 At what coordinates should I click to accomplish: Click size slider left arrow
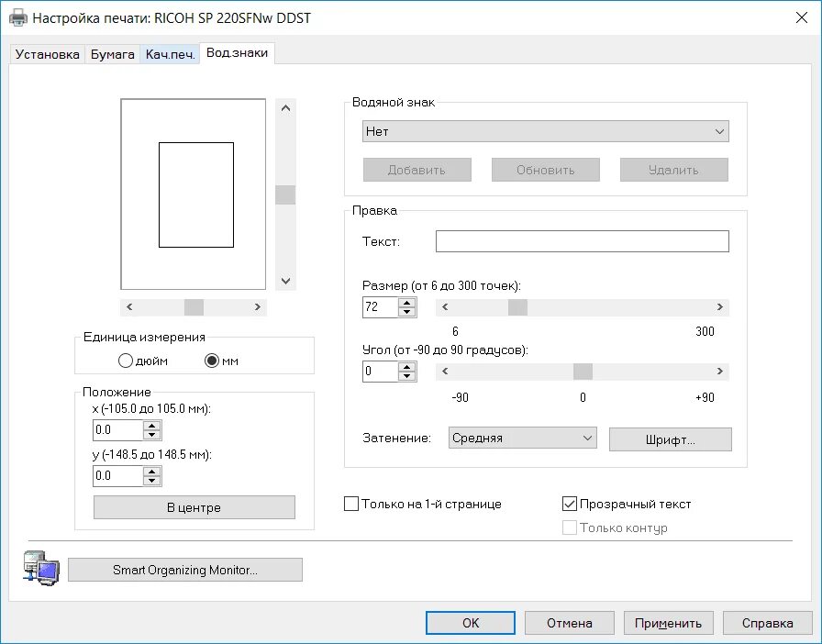click(x=445, y=306)
